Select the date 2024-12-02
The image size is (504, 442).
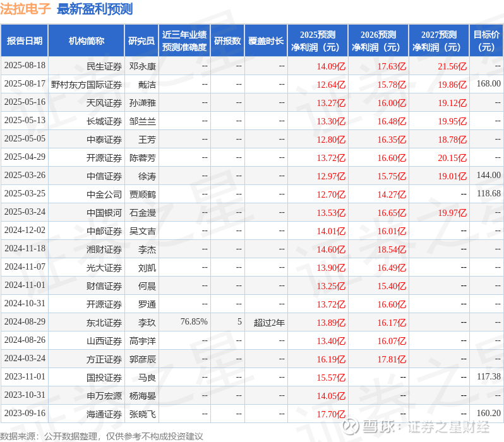pos(25,230)
